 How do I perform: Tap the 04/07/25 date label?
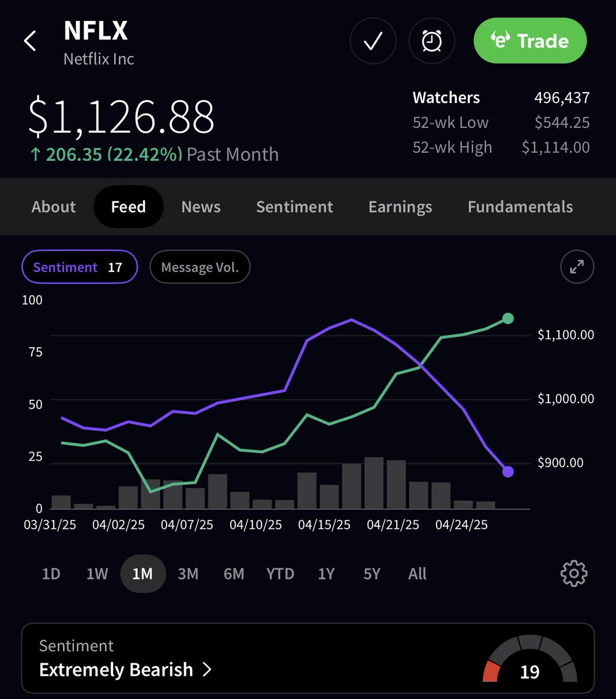[x=187, y=525]
